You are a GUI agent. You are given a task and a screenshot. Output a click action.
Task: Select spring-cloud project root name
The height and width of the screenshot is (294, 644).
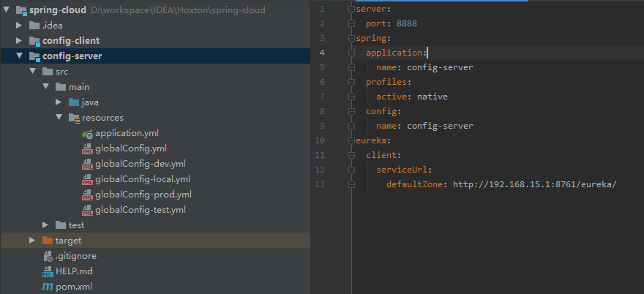58,10
